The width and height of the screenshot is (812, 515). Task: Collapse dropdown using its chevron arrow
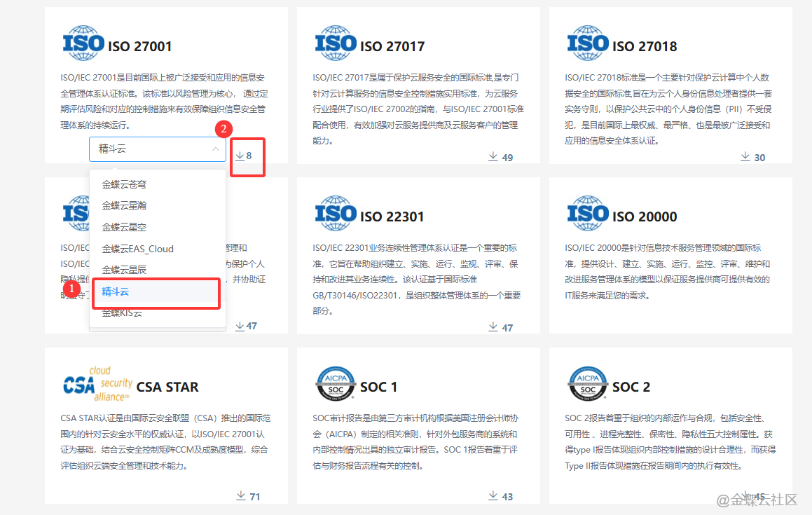[215, 149]
